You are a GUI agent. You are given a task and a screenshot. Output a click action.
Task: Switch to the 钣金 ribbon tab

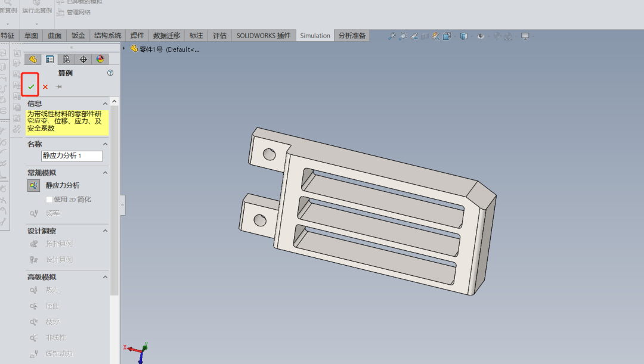point(78,36)
